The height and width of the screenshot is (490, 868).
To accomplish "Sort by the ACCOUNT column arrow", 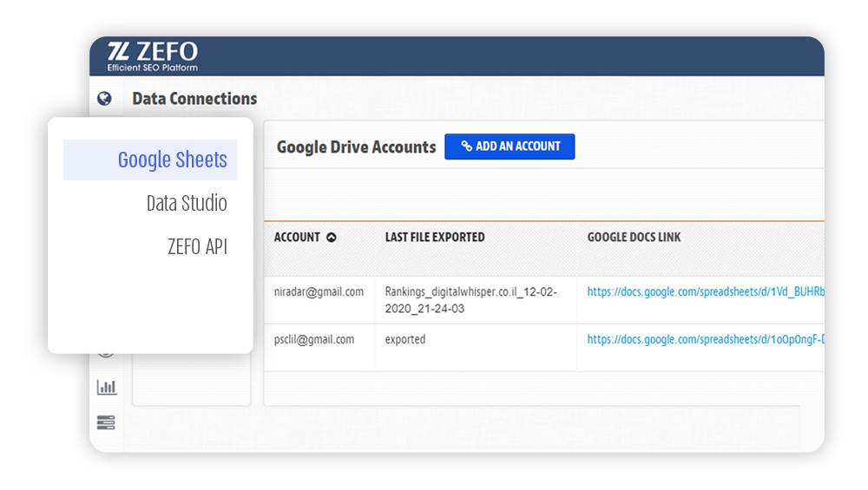I will (x=331, y=238).
